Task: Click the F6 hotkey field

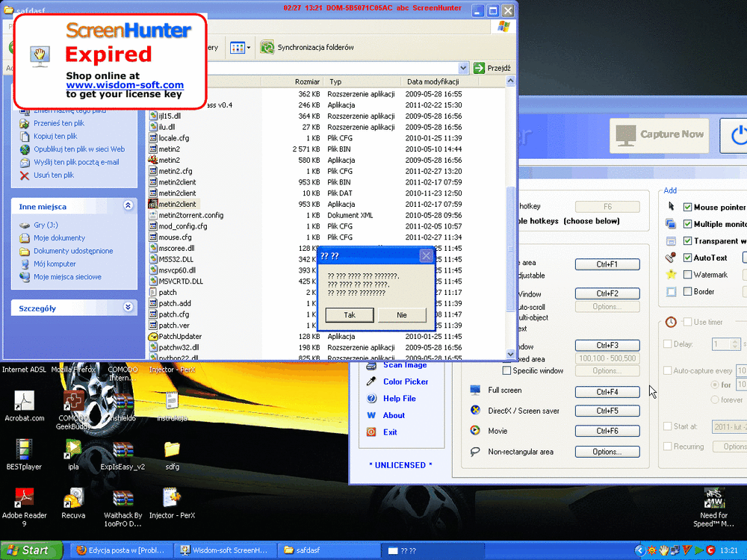Action: (x=607, y=207)
